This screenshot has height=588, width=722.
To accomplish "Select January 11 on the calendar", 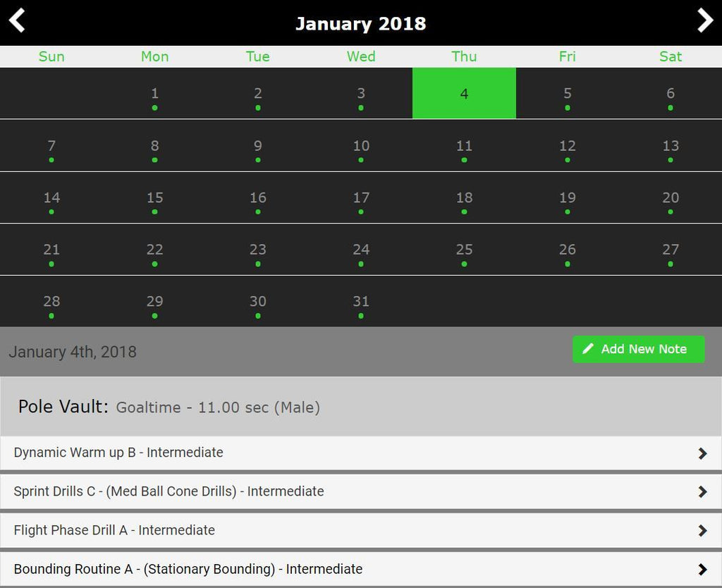I will coord(464,145).
